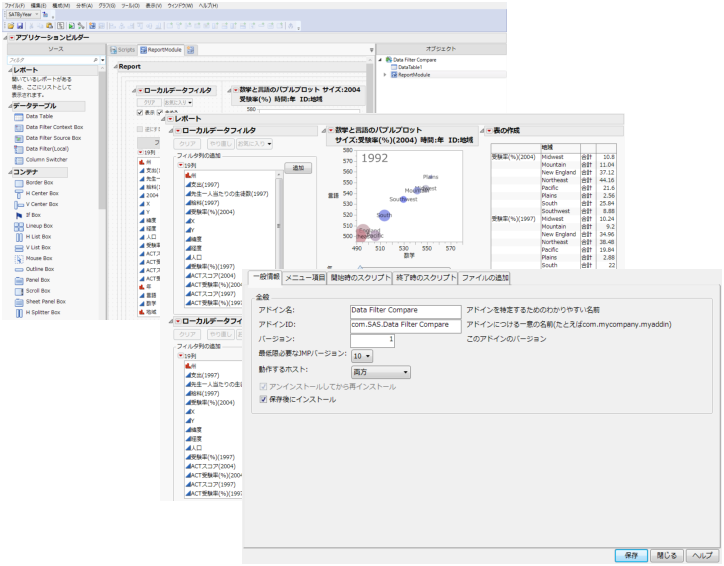Click the Paste clipboard toolbar icon

coord(49,26)
